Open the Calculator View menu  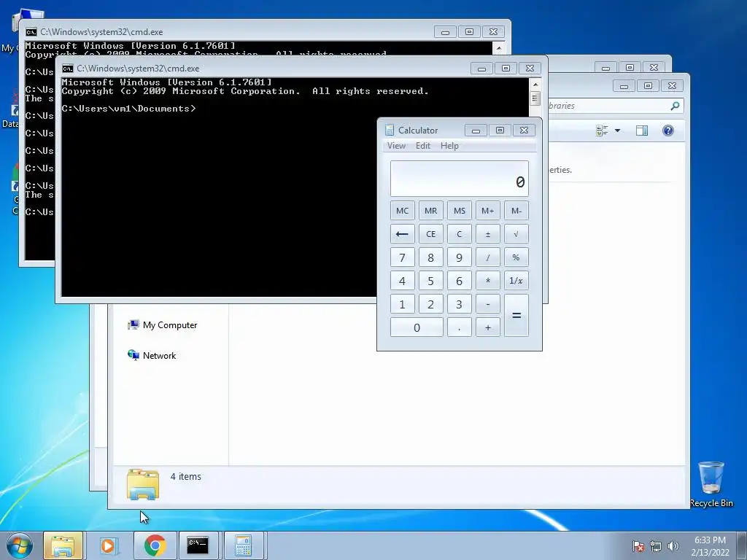pos(396,146)
